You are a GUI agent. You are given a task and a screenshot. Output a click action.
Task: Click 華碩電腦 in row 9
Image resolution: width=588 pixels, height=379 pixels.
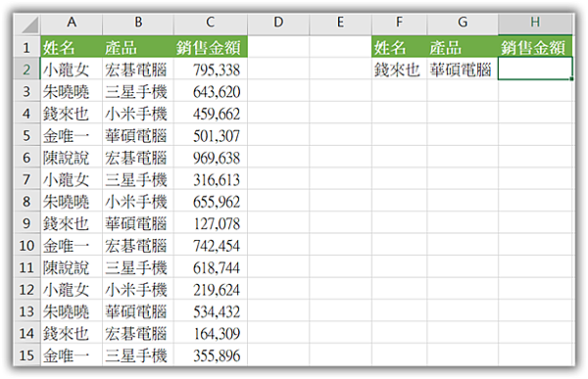click(x=136, y=224)
